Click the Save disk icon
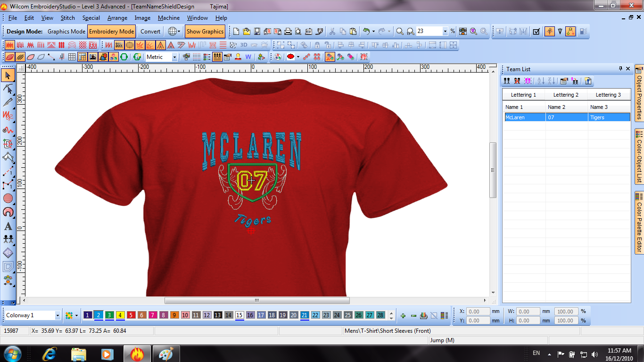 [x=257, y=32]
